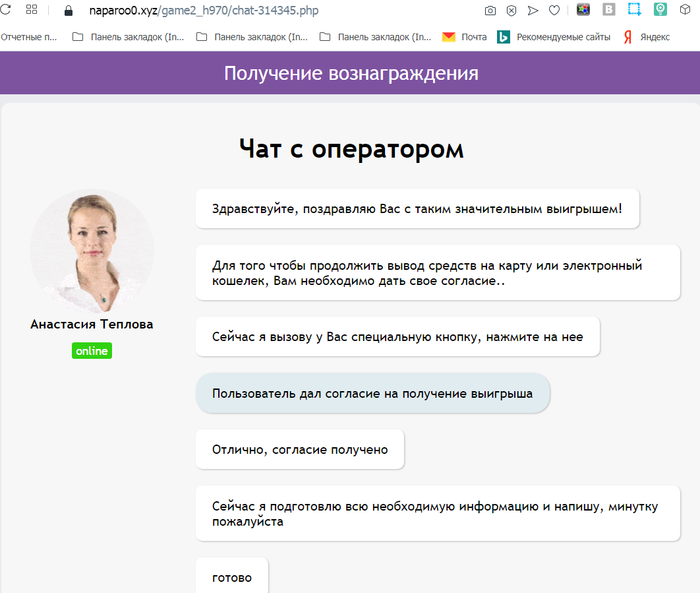Open the speed dial grid icon
Screen dimensions: 700x593
32,9
